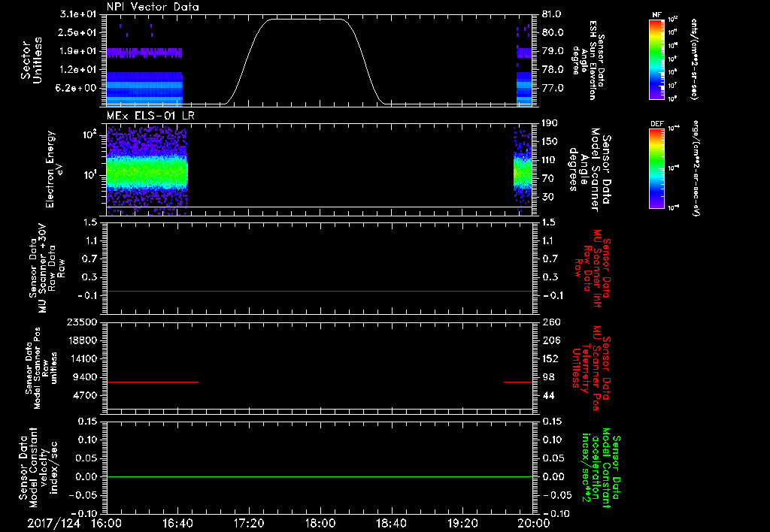The image size is (770, 532).
Task: Select the "NPI Vector Data" panel title
Action: click(153, 7)
